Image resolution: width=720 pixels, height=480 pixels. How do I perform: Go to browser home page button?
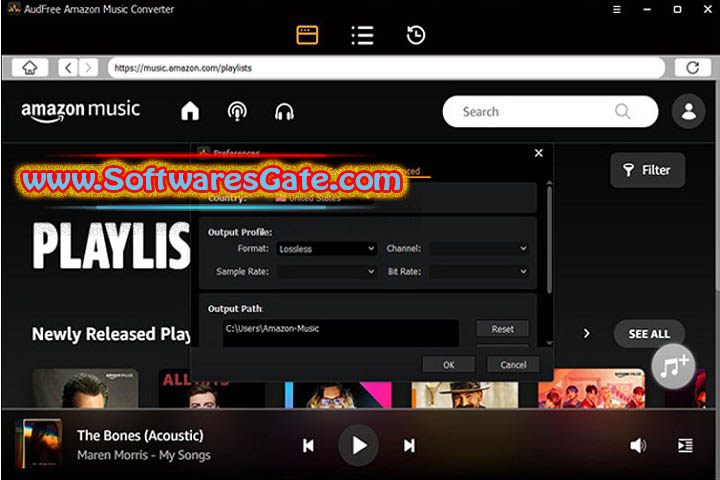click(x=30, y=68)
